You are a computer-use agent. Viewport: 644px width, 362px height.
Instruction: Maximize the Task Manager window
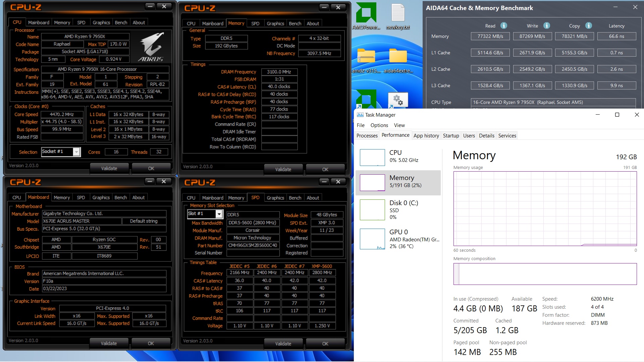[617, 115]
